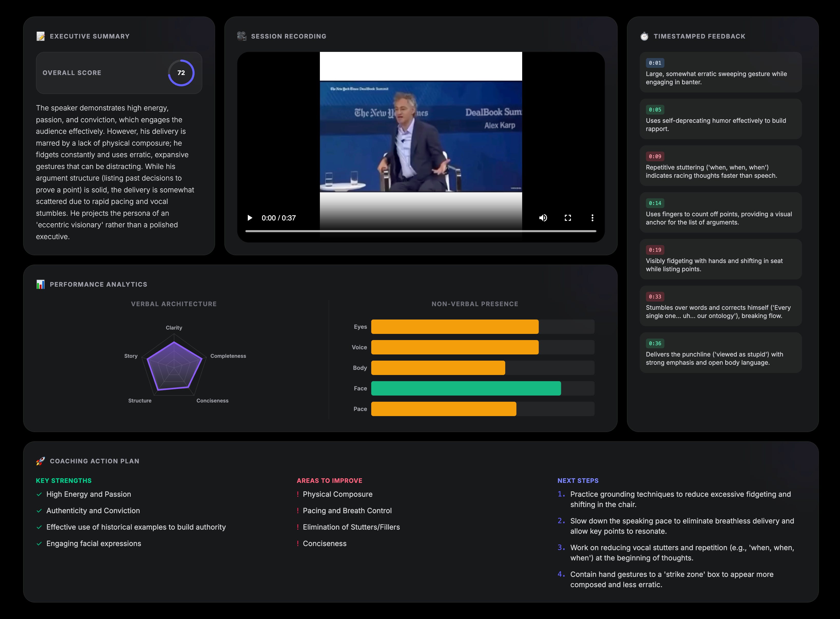Open the 0:19 fidgeting feedback card
This screenshot has height=619, width=840.
click(x=720, y=259)
